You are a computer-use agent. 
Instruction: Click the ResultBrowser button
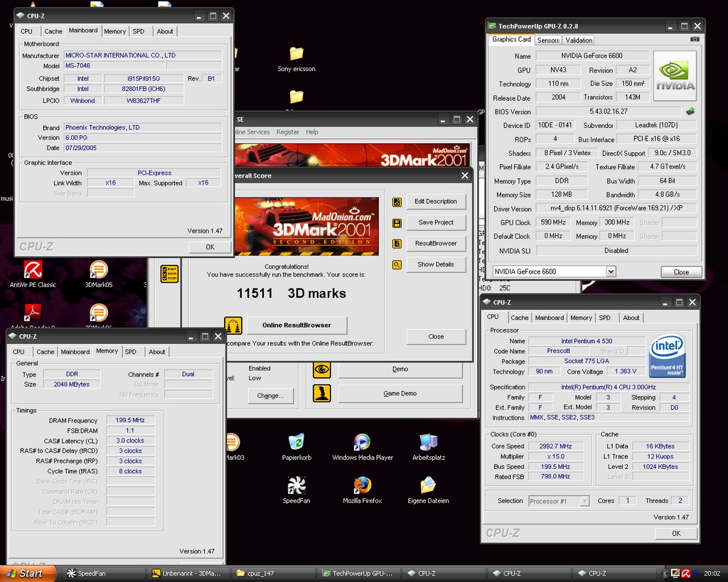pos(436,244)
